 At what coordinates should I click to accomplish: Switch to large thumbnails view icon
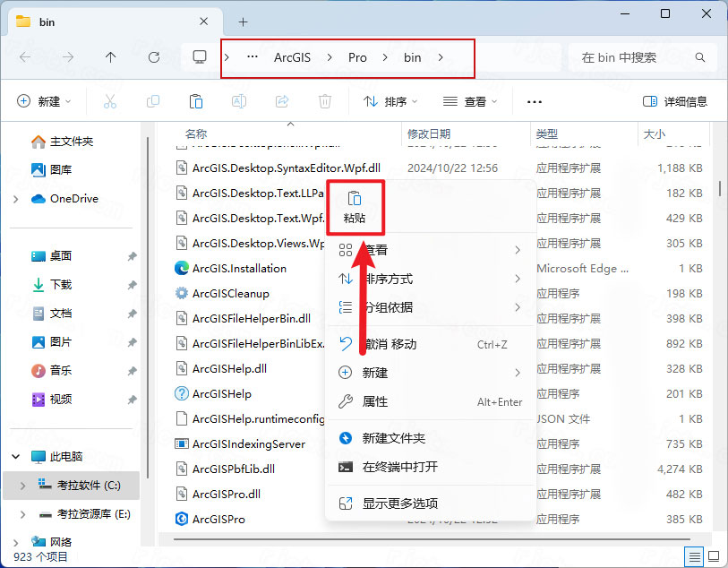[x=713, y=556]
